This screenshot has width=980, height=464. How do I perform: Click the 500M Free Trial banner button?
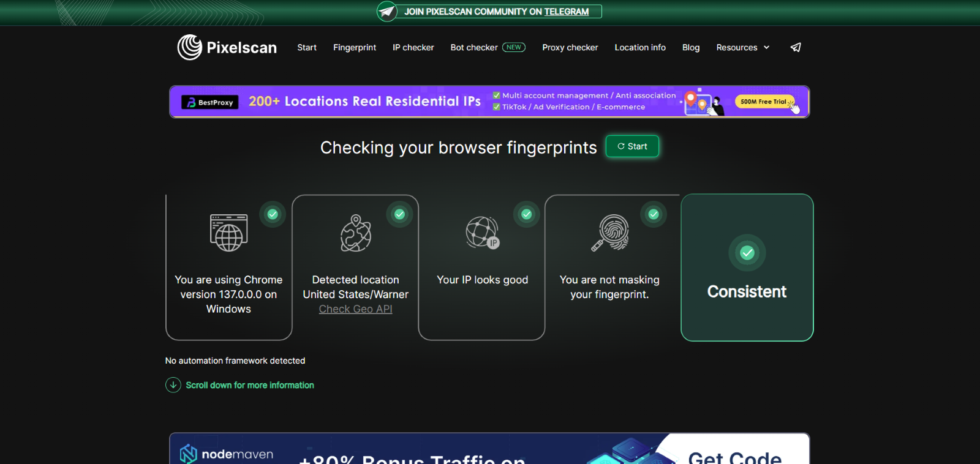(763, 102)
